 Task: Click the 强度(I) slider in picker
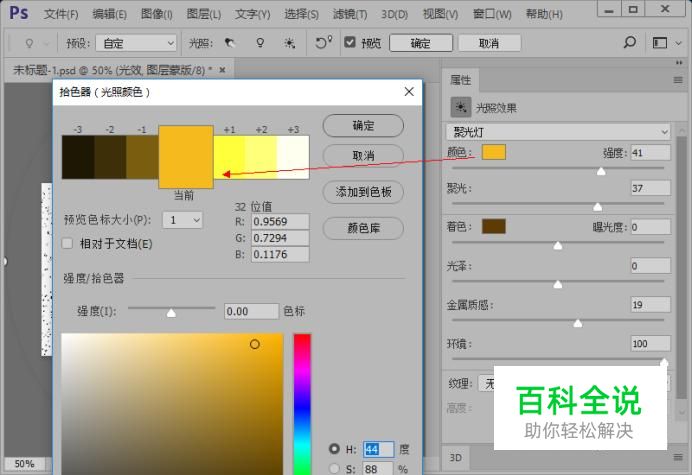click(171, 308)
